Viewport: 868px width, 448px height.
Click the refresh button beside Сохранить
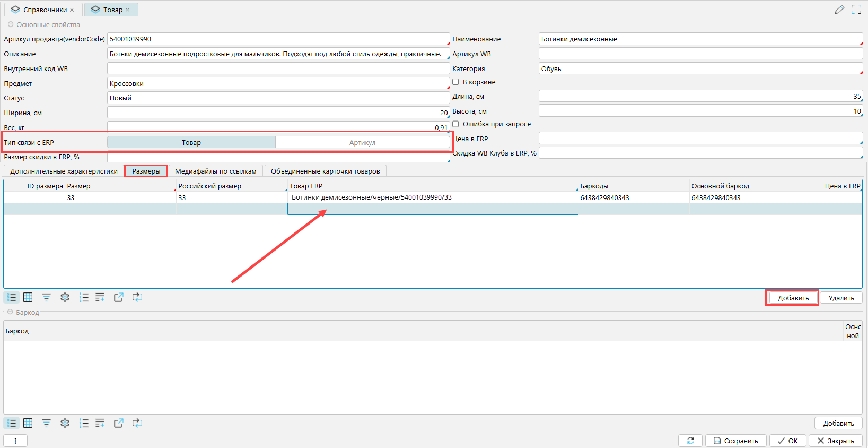pyautogui.click(x=690, y=441)
